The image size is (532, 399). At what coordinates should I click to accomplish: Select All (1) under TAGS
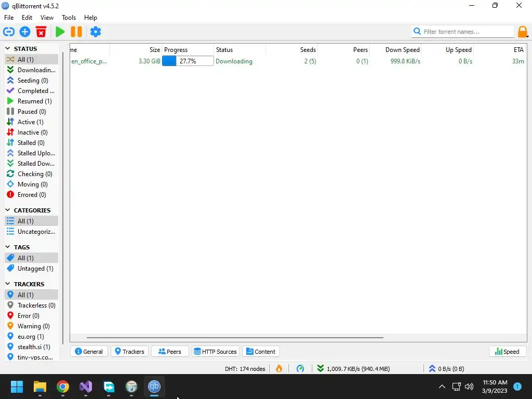click(x=31, y=258)
